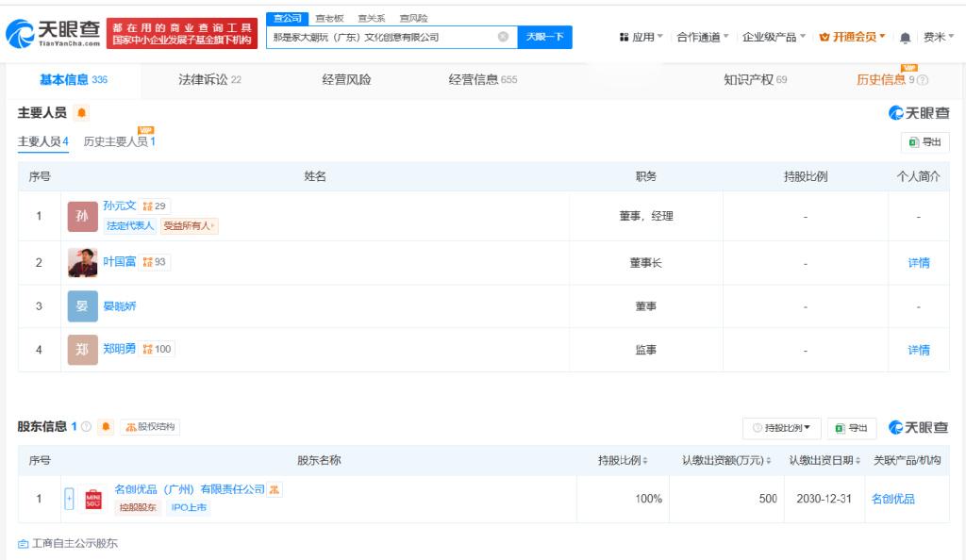Click the alert bell beside 股东信息 heading
The height and width of the screenshot is (560, 966).
(x=106, y=426)
